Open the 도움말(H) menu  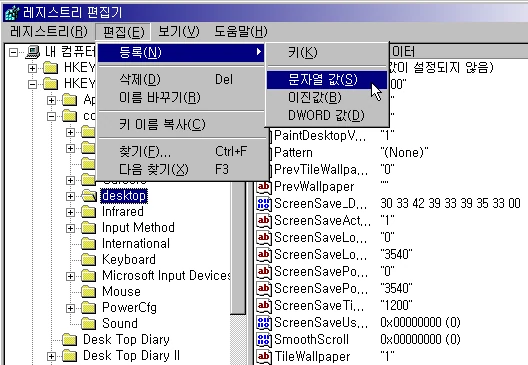click(241, 32)
